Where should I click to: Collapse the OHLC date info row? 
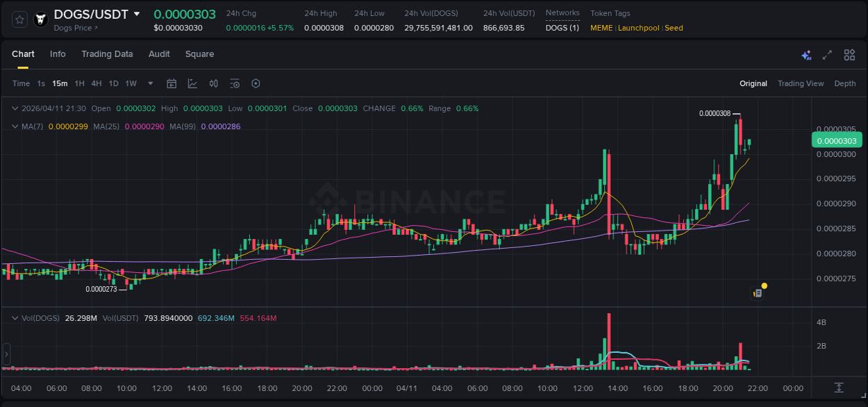tap(15, 108)
